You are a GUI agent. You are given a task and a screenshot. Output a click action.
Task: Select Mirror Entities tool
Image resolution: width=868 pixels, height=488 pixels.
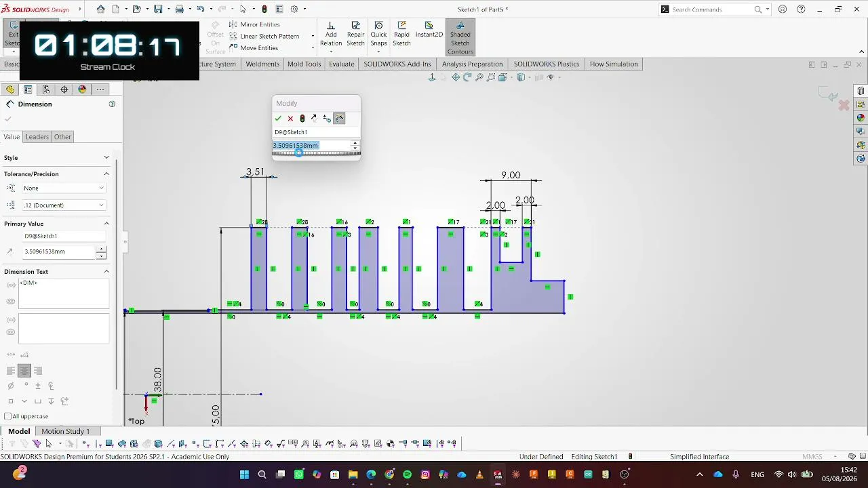tap(254, 24)
